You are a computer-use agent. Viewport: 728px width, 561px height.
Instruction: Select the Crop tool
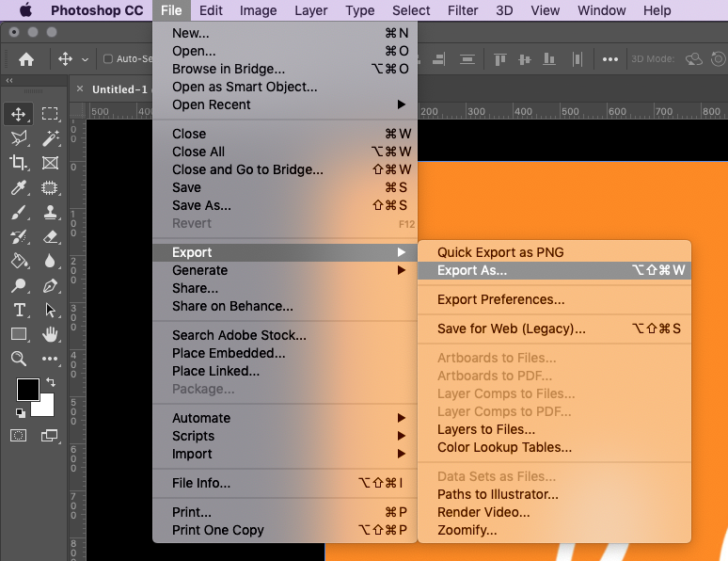(19, 163)
